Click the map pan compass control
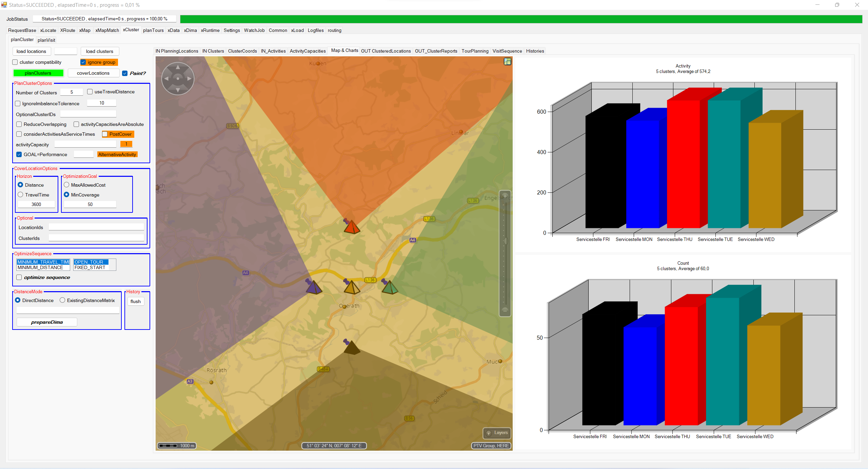This screenshot has width=868, height=469. pyautogui.click(x=178, y=78)
